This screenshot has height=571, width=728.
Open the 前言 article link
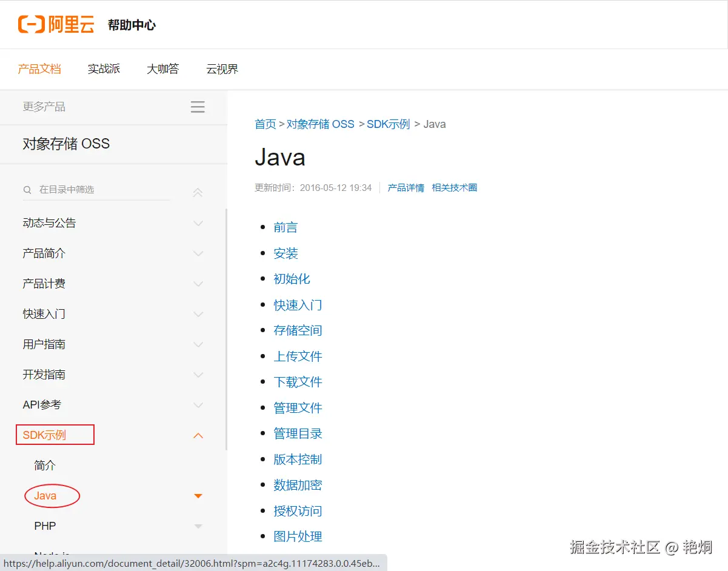click(x=286, y=227)
